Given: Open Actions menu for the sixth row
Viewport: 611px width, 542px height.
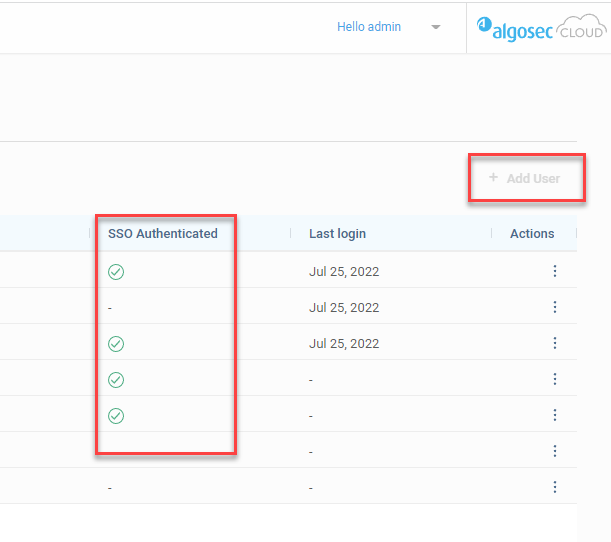Looking at the screenshot, I should (555, 451).
